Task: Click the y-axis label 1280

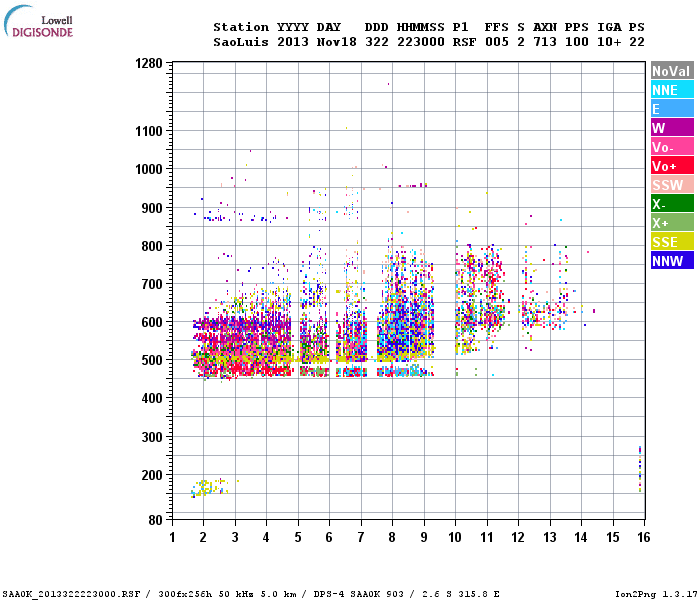Action: pos(149,63)
